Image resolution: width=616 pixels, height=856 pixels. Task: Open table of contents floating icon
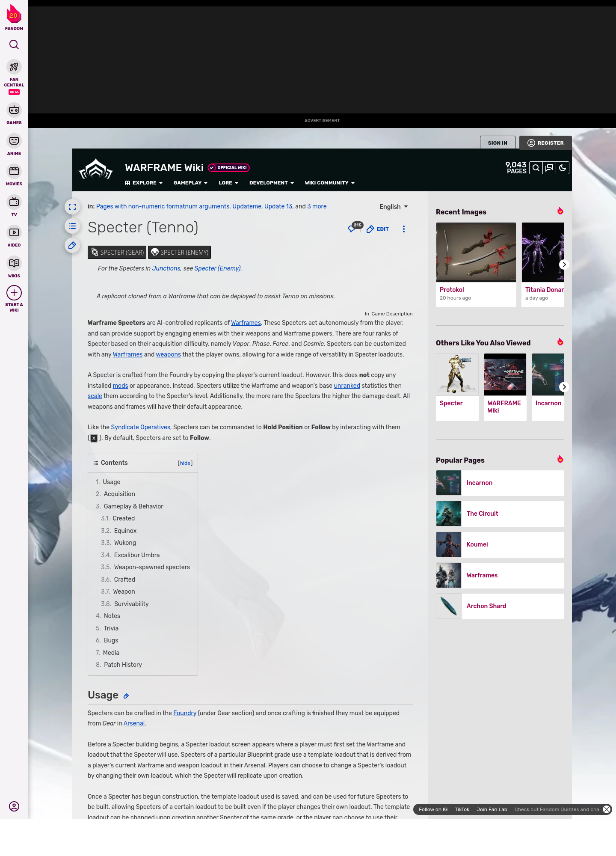tap(72, 226)
